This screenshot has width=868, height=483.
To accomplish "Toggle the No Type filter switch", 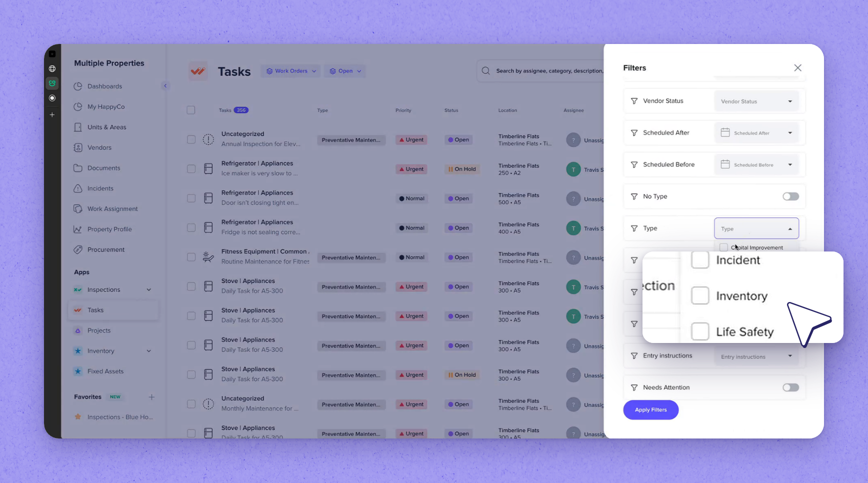I will point(790,196).
